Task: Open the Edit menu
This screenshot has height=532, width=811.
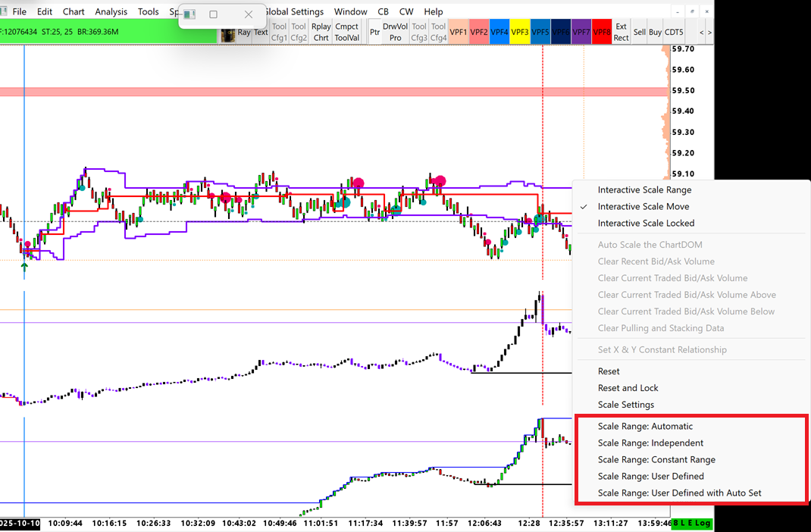Action: coord(45,11)
